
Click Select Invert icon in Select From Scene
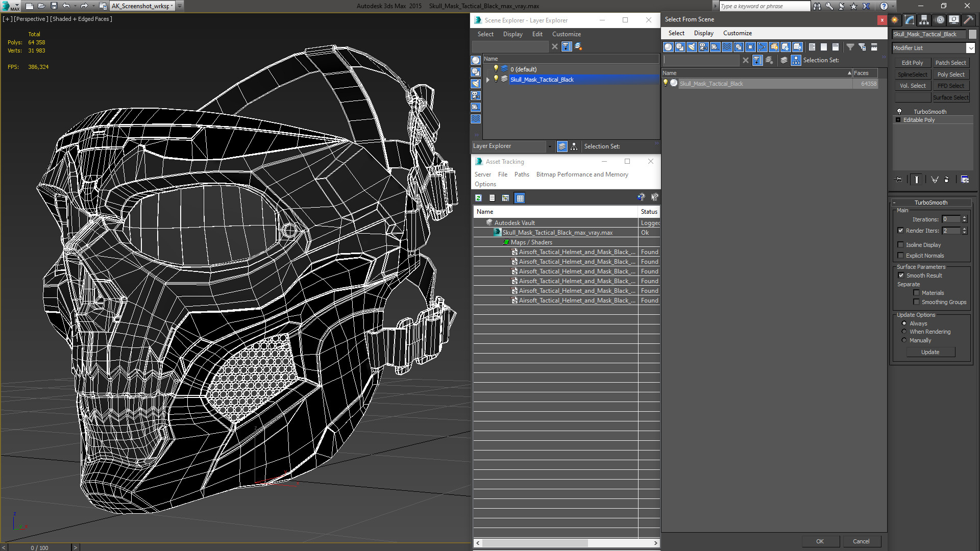point(836,47)
